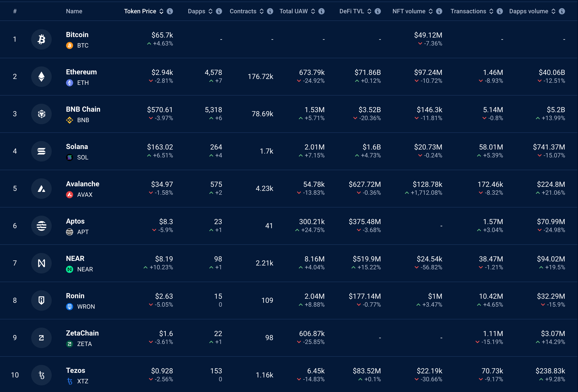Click NEAR's $94.02M dapps volume value
Image resolution: width=578 pixels, height=392 pixels.
(551, 259)
